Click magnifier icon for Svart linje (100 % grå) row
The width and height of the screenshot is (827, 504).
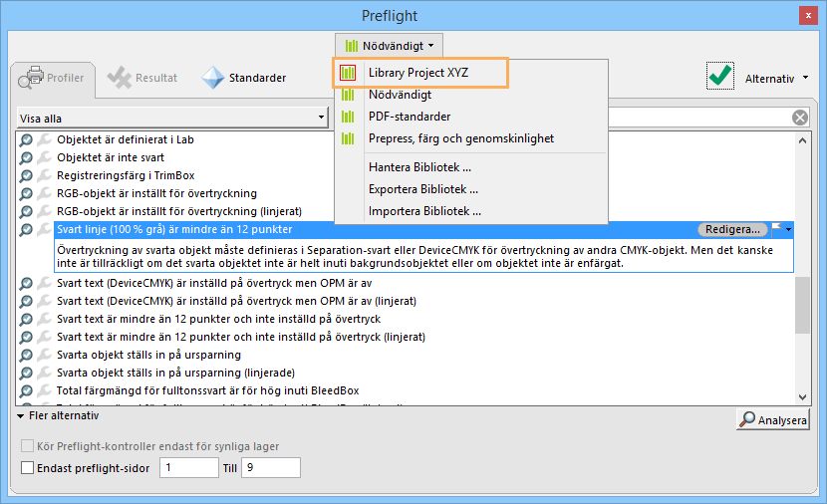pyautogui.click(x=26, y=229)
